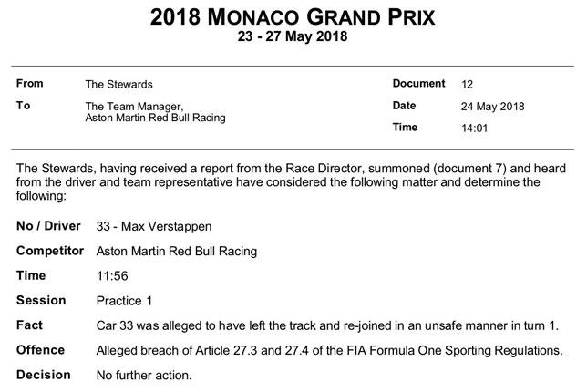Select the date range 23 - 27 May 2018
The height and width of the screenshot is (392, 587).
(x=293, y=36)
